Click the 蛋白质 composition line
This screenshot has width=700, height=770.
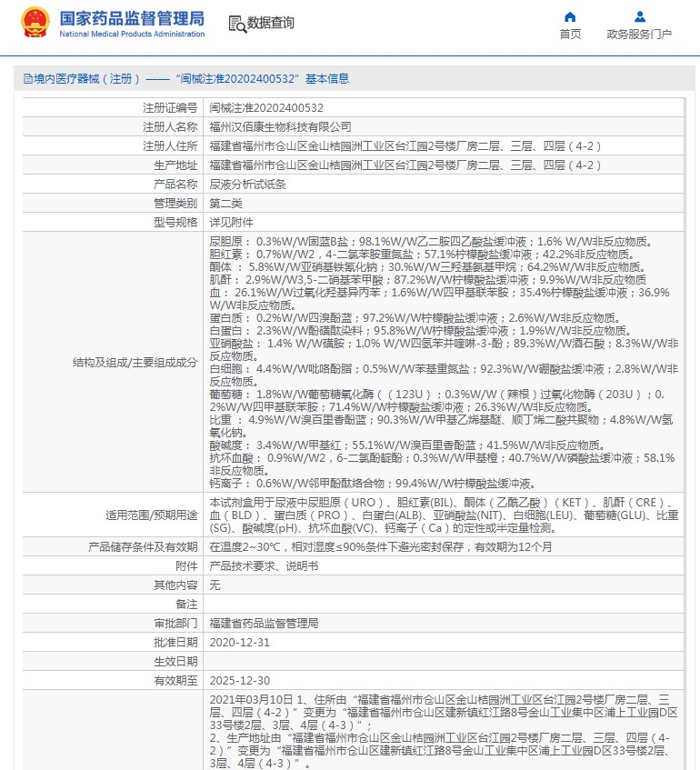click(417, 318)
